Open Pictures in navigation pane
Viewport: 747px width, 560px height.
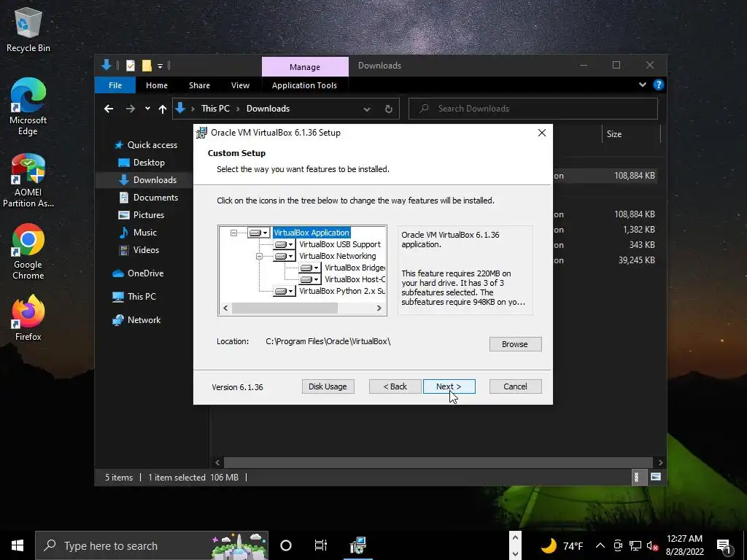pyautogui.click(x=141, y=215)
